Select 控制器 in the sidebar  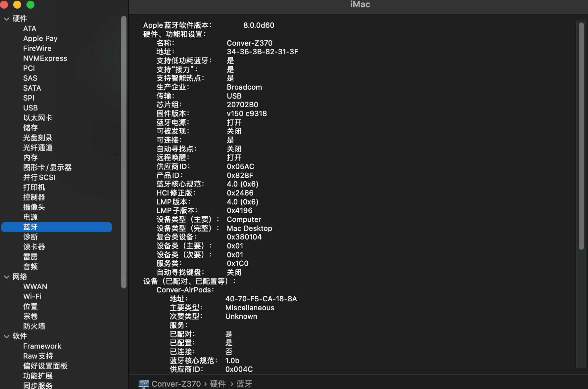[34, 197]
